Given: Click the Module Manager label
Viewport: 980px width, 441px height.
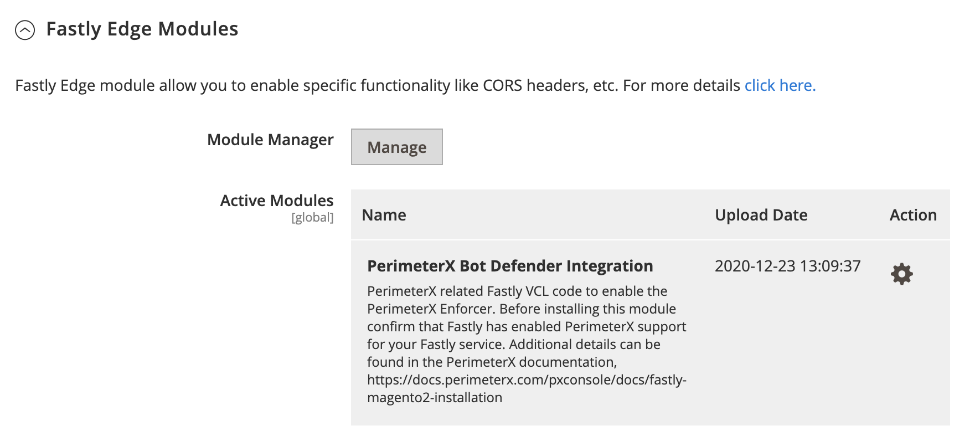Looking at the screenshot, I should coord(270,140).
